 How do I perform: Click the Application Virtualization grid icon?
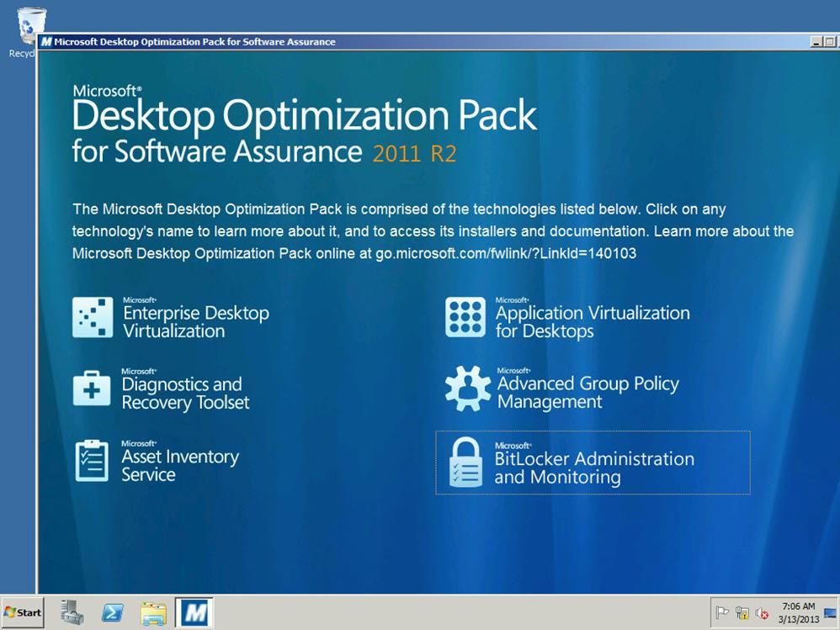[x=465, y=317]
